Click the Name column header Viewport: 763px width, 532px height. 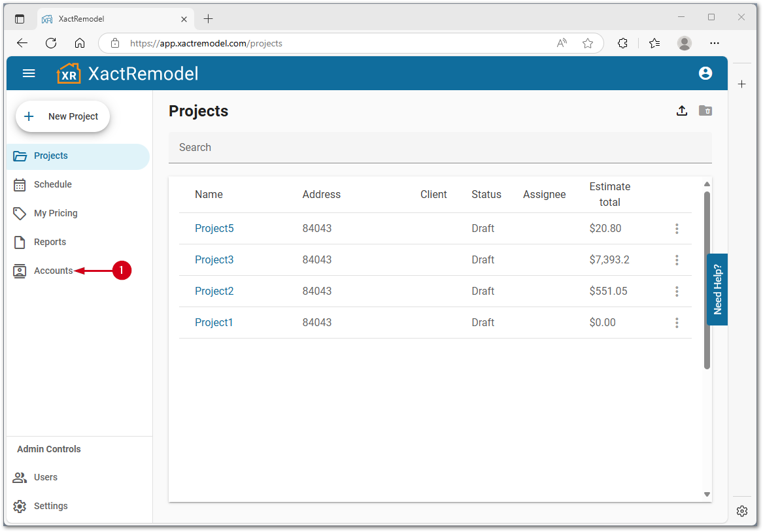click(209, 195)
